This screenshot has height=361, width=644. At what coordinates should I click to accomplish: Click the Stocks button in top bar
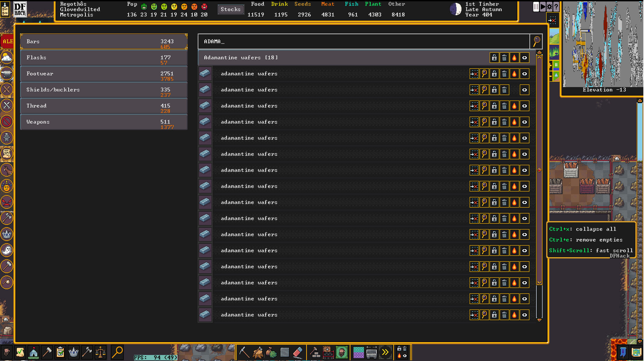[x=231, y=9]
